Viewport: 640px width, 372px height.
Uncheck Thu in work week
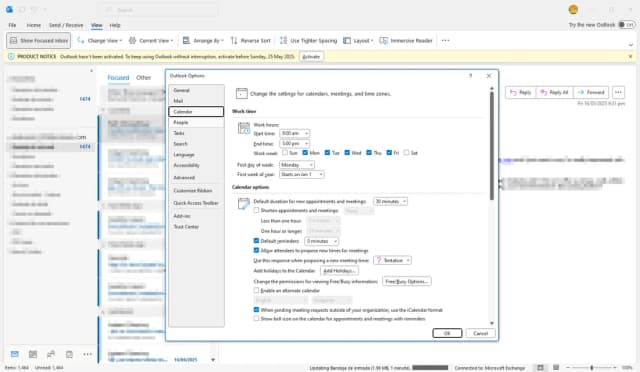click(369, 153)
